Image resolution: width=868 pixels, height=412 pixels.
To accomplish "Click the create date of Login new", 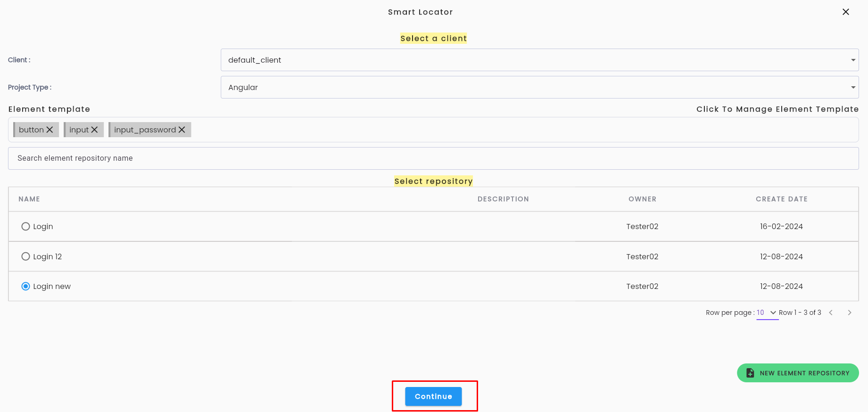I will (781, 286).
